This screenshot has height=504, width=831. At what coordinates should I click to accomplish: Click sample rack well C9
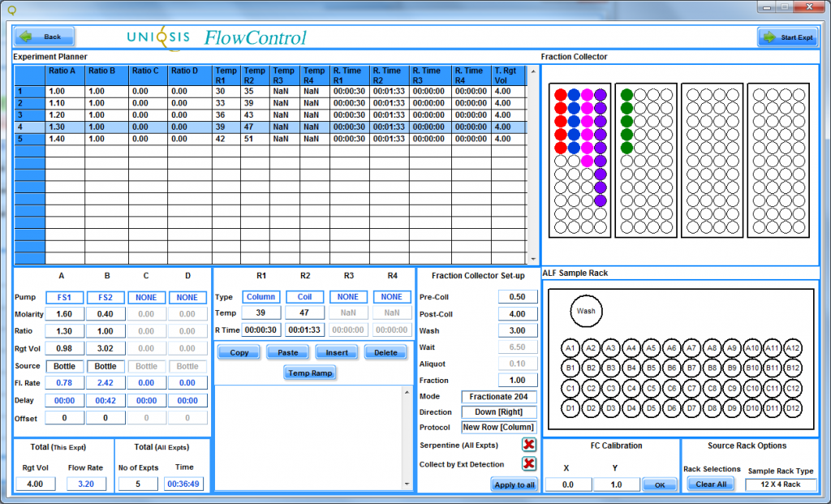pyautogui.click(x=732, y=388)
